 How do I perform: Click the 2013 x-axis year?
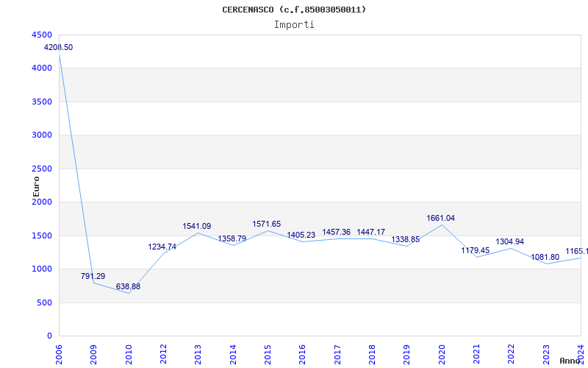[198, 355]
